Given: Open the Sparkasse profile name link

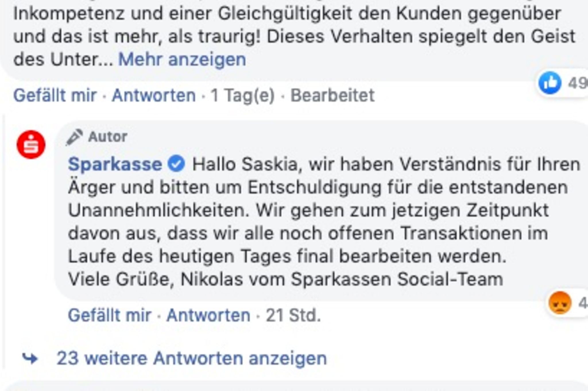Looking at the screenshot, I should [115, 164].
